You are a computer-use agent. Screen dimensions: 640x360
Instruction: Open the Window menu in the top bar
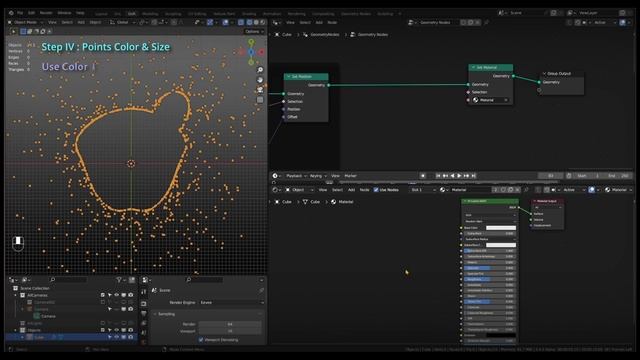point(64,13)
